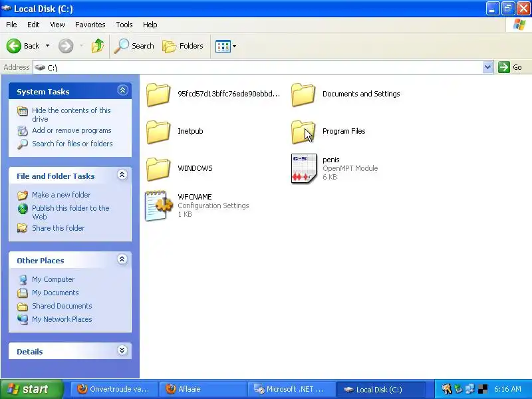Open the Help menu
The height and width of the screenshot is (399, 532).
[150, 25]
